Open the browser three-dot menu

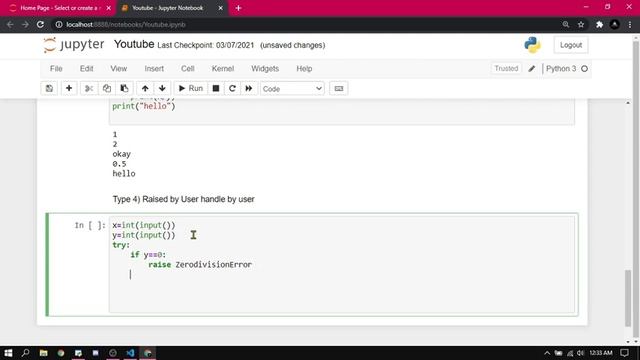click(x=630, y=24)
